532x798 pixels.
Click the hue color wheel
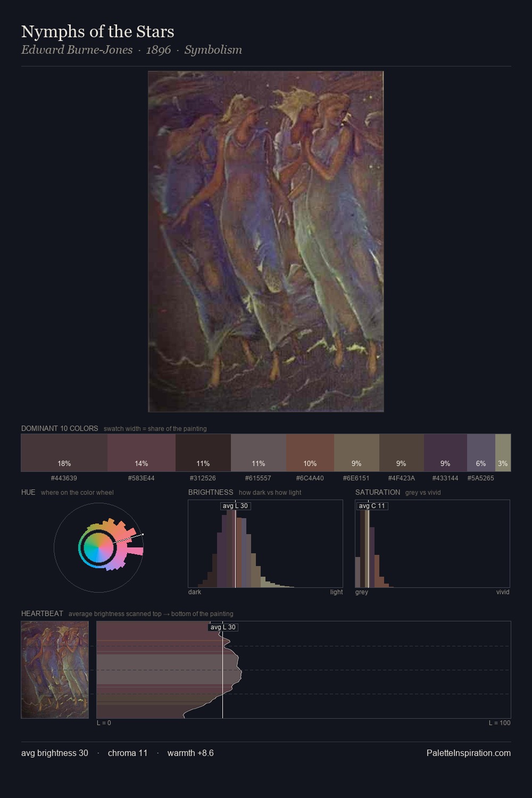pos(98,547)
